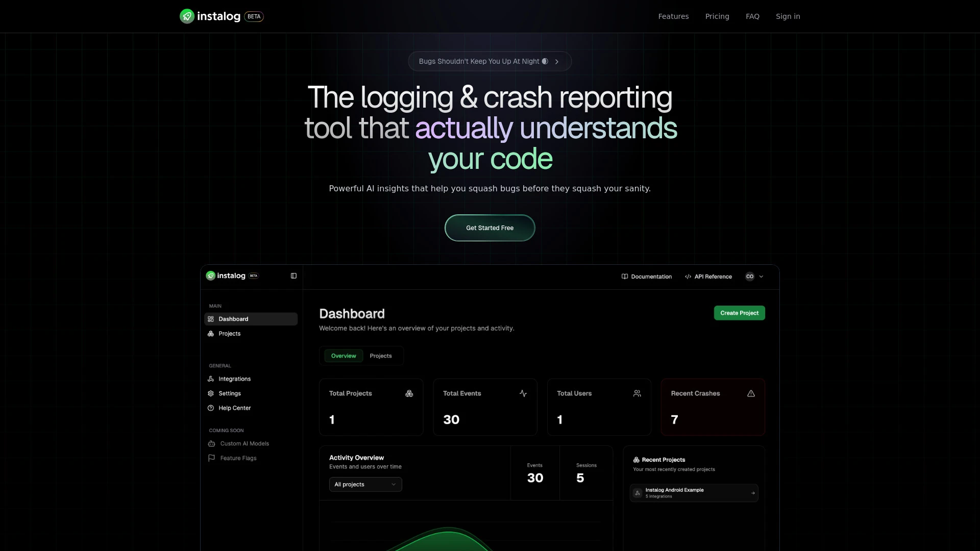Open the Instalog Android Example project
This screenshot has width=980, height=551.
point(693,492)
